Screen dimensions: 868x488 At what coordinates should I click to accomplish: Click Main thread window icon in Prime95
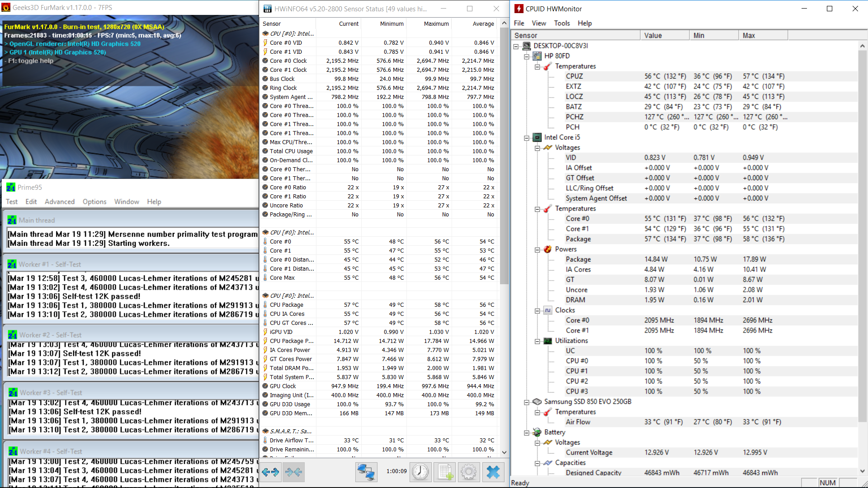12,220
